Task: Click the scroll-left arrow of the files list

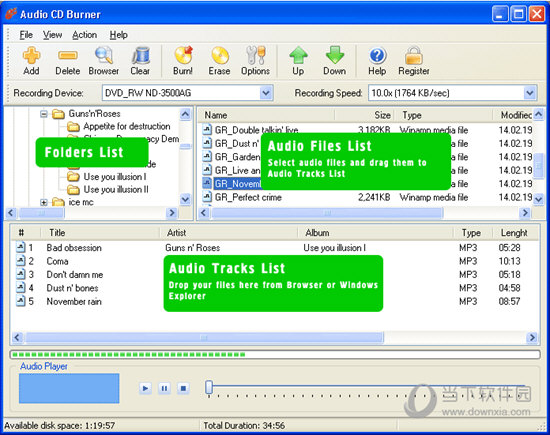Action: 204,213
